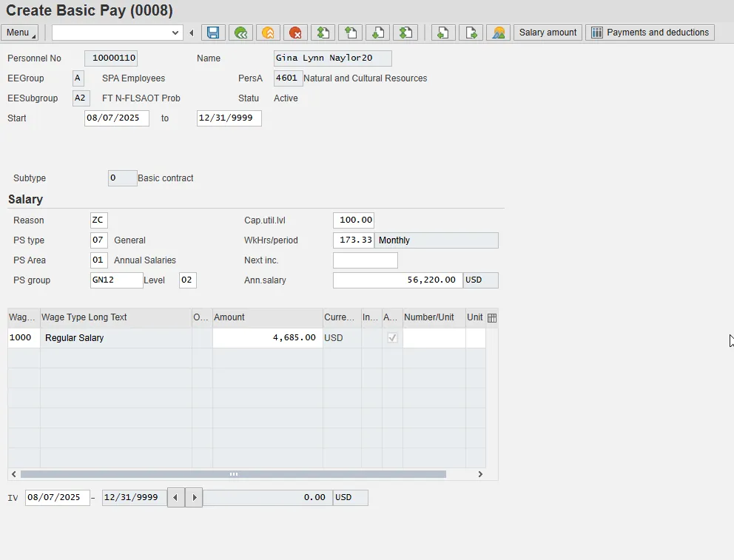The height and width of the screenshot is (560, 734).
Task: Step to next IV period arrow
Action: pos(194,498)
